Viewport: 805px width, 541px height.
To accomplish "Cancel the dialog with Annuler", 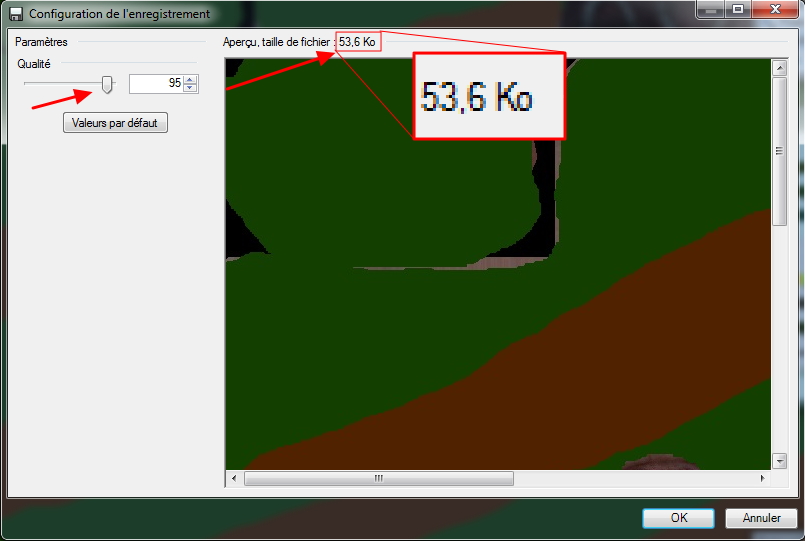I will tap(761, 518).
